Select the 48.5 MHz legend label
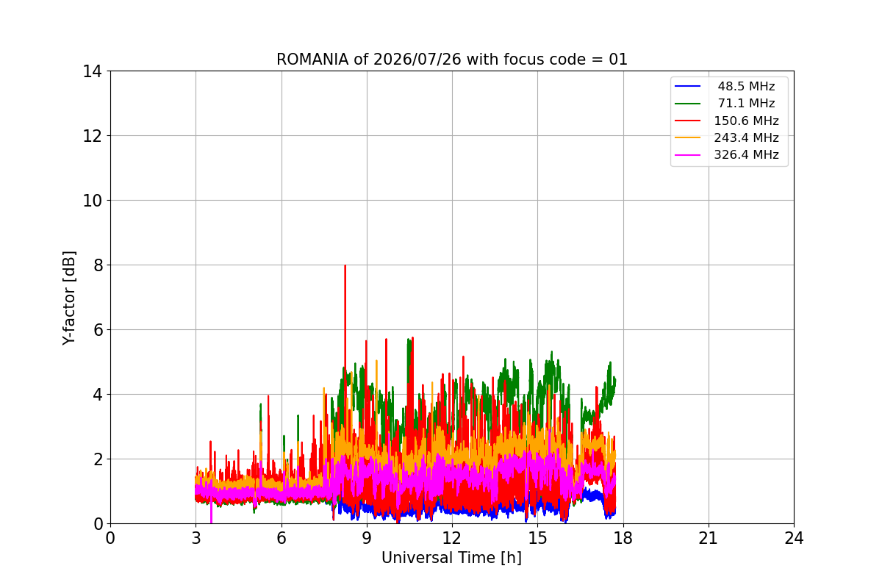Screen dimensions: 882x588 coord(746,87)
